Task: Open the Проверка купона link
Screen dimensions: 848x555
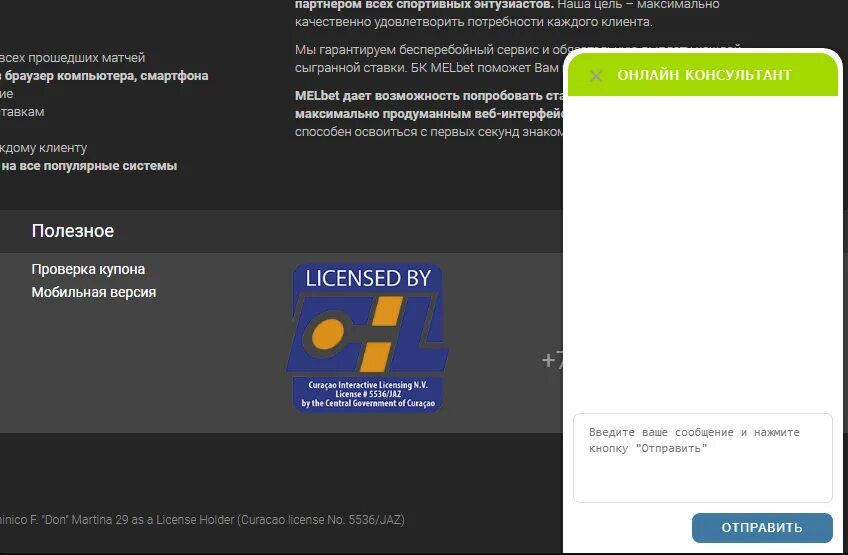Action: [88, 269]
